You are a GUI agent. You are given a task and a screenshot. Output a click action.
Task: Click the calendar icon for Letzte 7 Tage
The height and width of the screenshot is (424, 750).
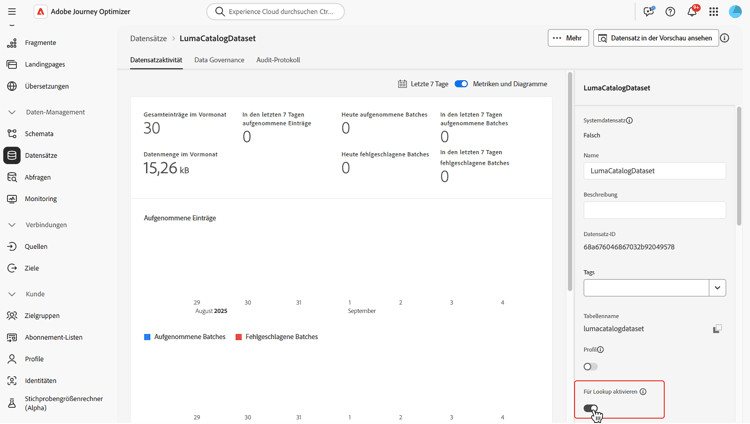pos(402,84)
